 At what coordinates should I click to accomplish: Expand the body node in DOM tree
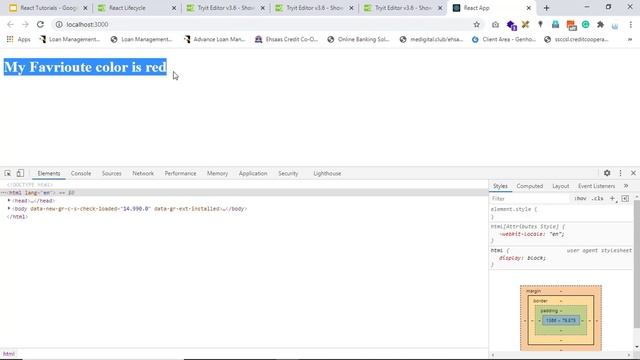pos(9,208)
